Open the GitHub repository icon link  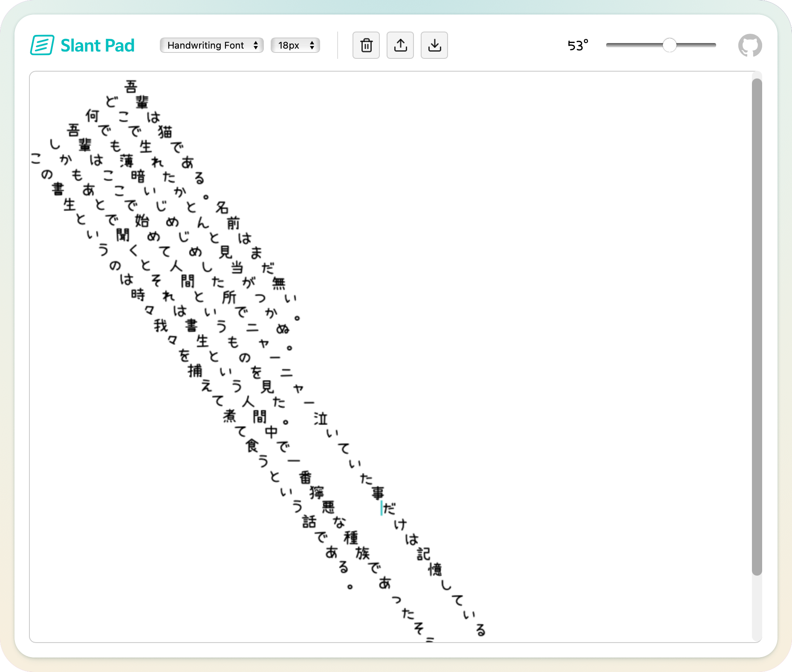point(750,45)
